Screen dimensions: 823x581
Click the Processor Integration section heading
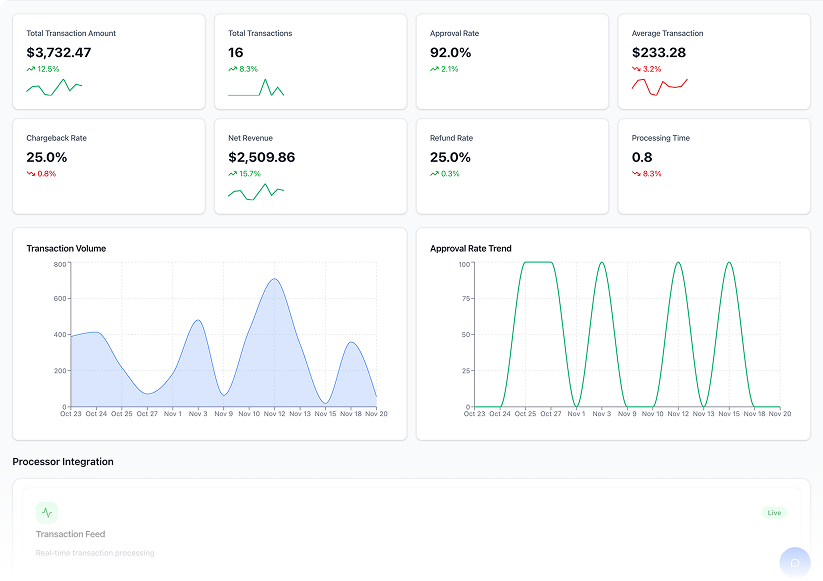pos(63,462)
